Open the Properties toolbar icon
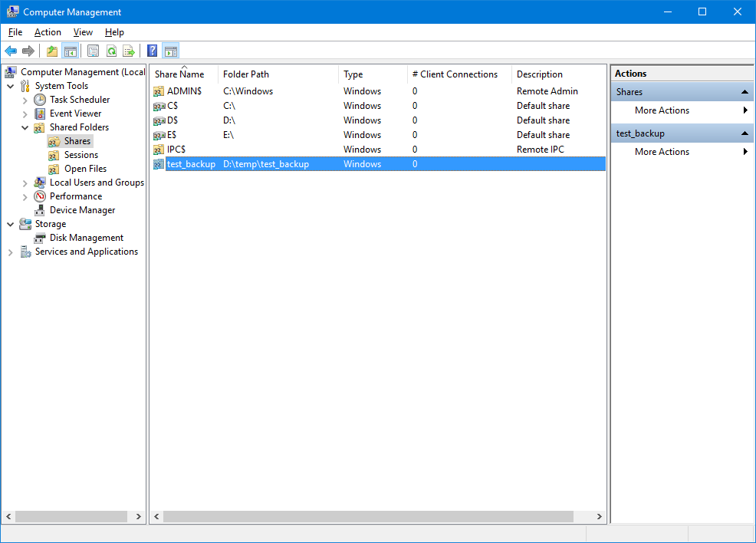This screenshot has height=543, width=756. 93,51
